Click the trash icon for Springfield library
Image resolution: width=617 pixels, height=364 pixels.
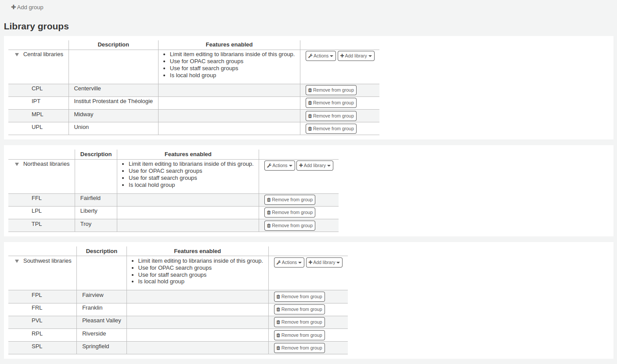(278, 347)
